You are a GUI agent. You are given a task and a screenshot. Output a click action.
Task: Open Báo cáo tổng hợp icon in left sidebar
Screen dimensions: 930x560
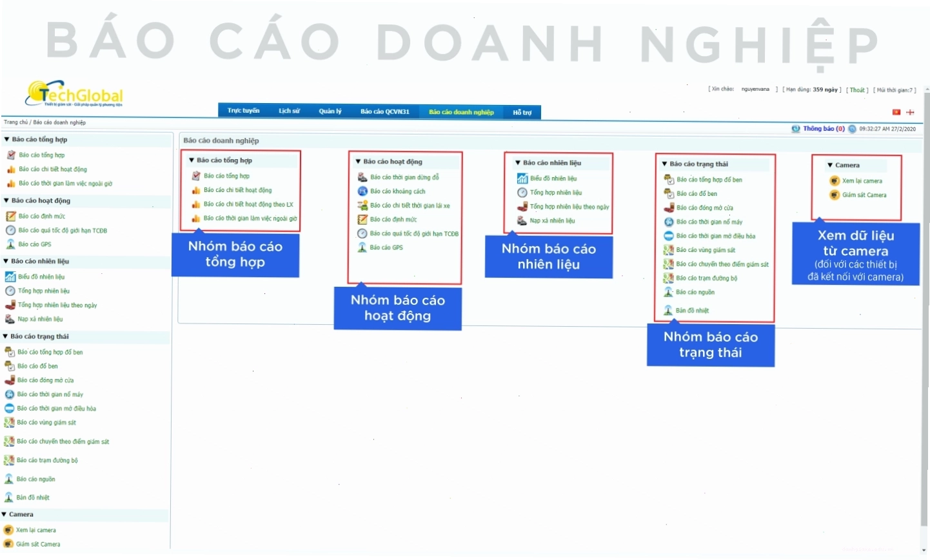pos(11,155)
